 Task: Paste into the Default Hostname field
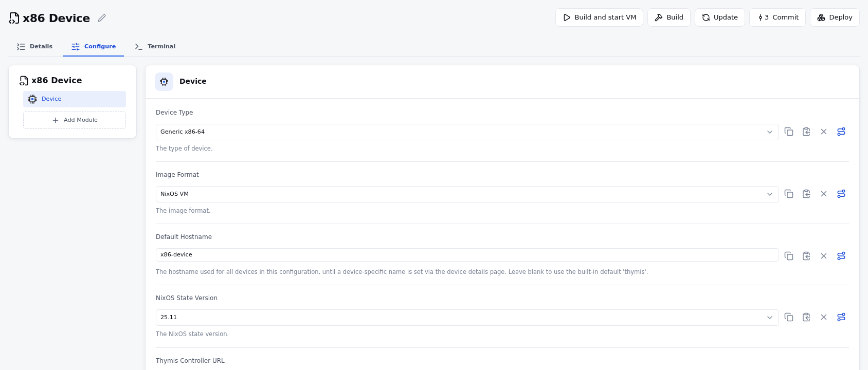tap(806, 256)
